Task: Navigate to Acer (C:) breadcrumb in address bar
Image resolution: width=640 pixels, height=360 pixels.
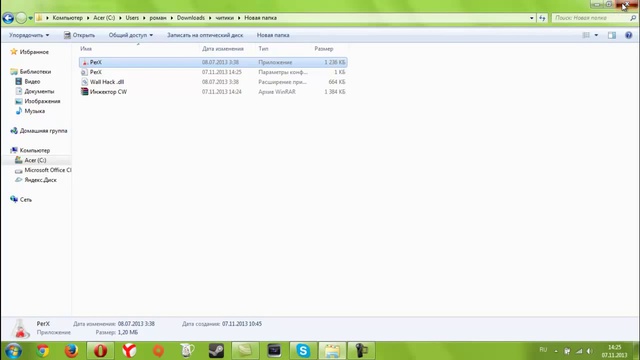Action: click(104, 18)
